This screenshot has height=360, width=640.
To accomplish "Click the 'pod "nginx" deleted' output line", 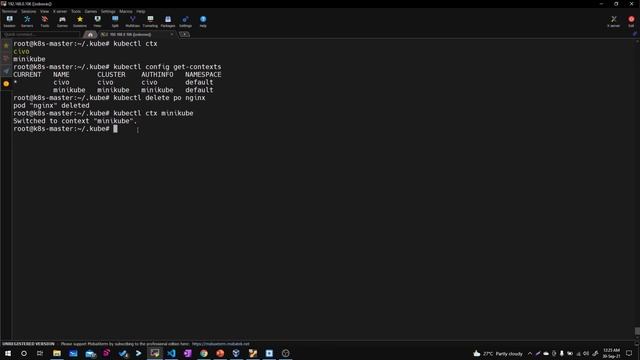I will pyautogui.click(x=51, y=105).
